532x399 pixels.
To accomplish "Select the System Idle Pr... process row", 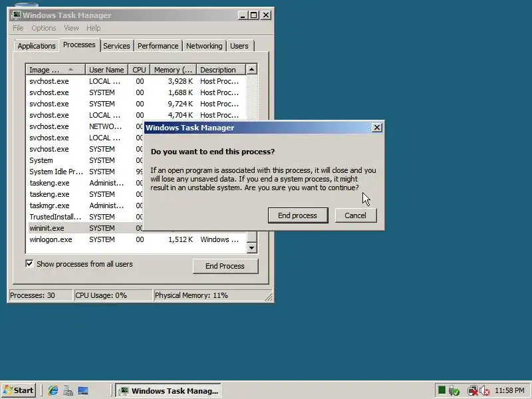I will click(x=86, y=172).
